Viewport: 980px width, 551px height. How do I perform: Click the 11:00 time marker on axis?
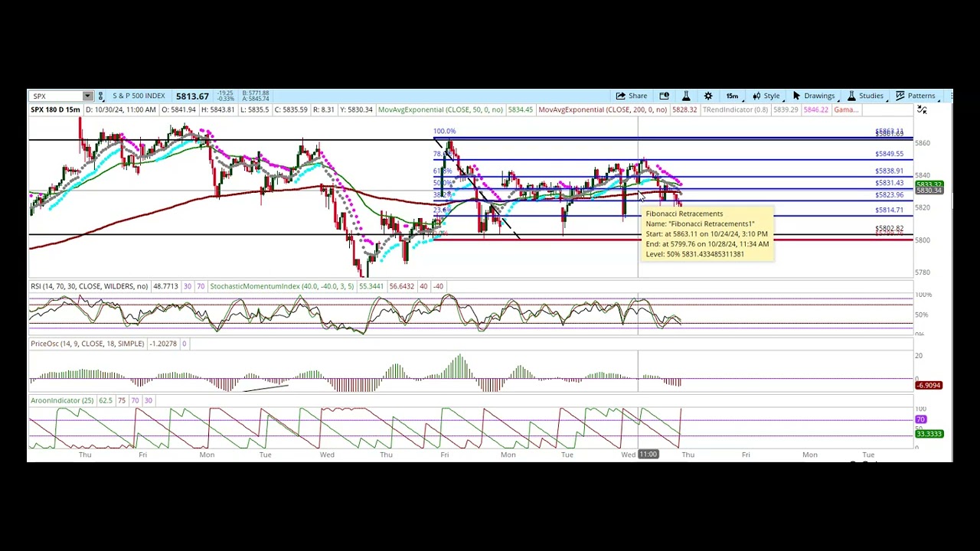pos(648,455)
